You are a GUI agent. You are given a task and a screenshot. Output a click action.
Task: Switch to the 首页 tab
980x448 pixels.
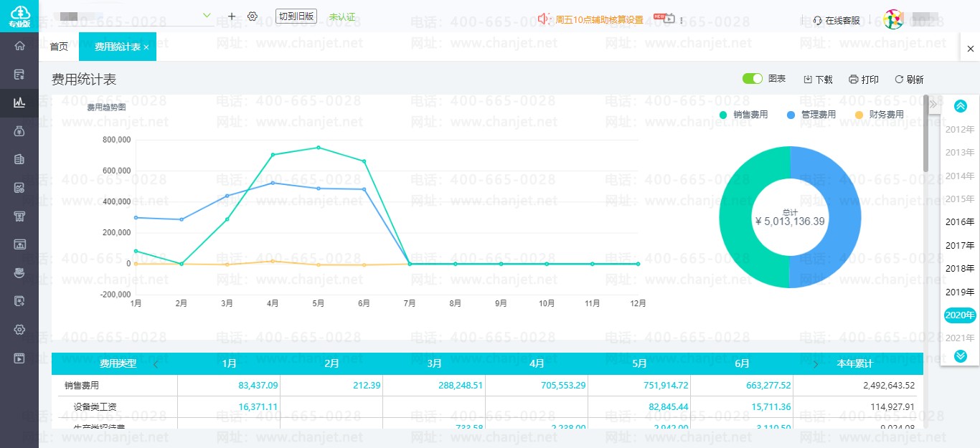pos(59,47)
